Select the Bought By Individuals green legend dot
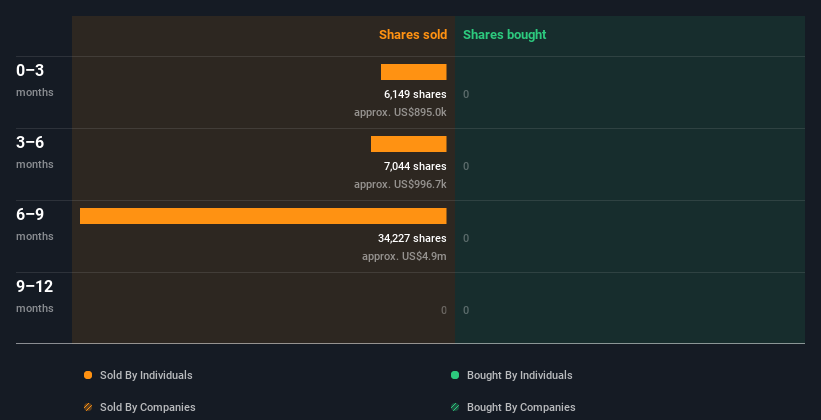Image resolution: width=821 pixels, height=420 pixels. [455, 375]
